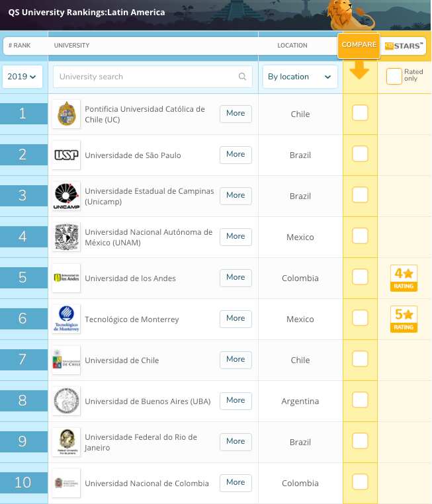This screenshot has width=432, height=504.
Task: Click More for Universidade Federal do Rio de Janeiro
Action: (x=236, y=441)
